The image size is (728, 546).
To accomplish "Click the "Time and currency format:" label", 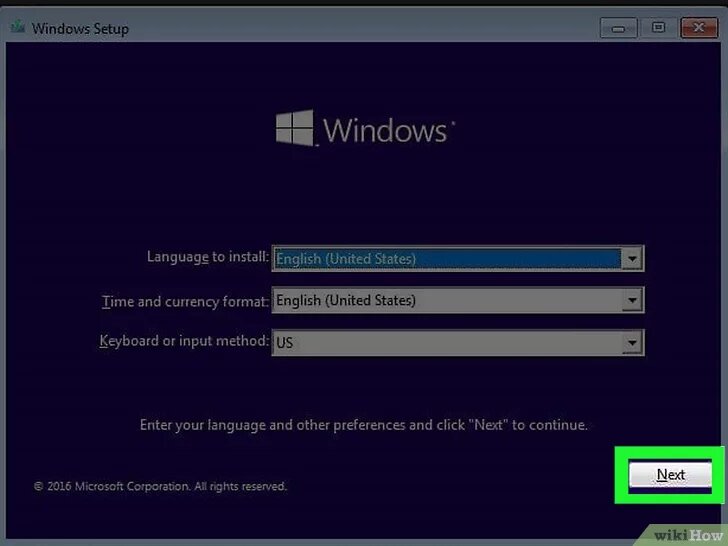I will (185, 302).
